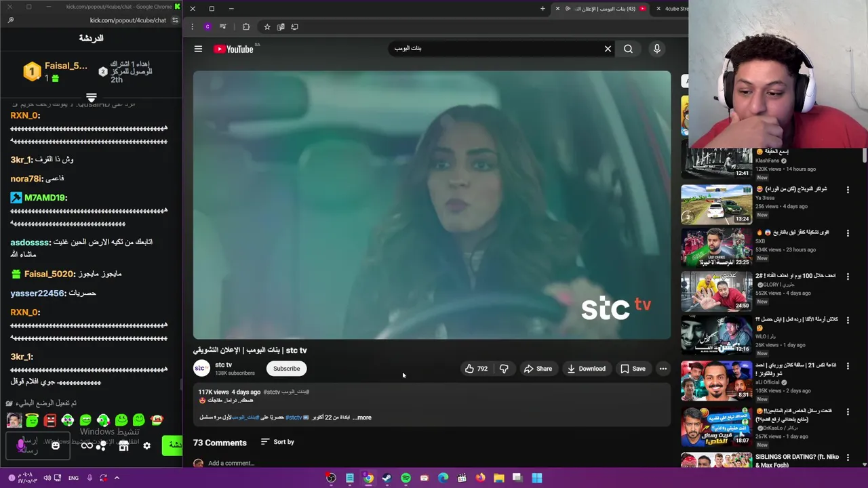Image resolution: width=868 pixels, height=488 pixels.
Task: Open options for the SXB suggested video
Action: click(848, 233)
